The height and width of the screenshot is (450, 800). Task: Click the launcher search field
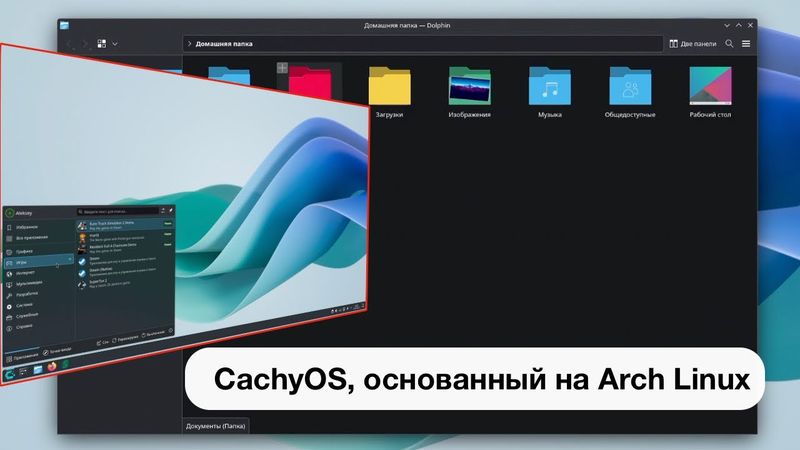117,212
